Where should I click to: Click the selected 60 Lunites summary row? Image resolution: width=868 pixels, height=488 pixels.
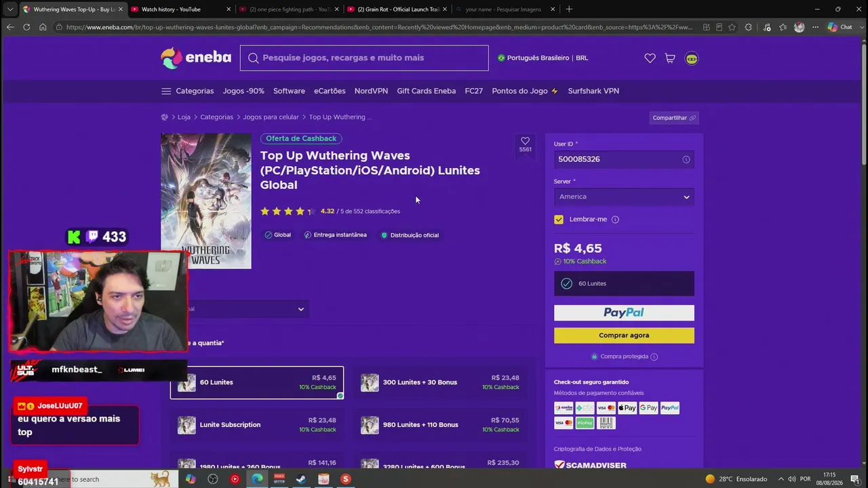[624, 284]
